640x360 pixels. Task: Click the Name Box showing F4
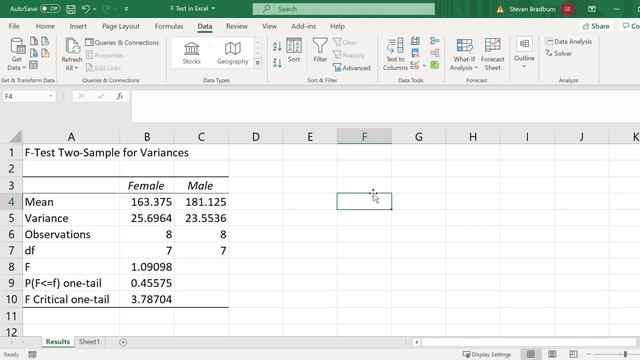(25, 96)
